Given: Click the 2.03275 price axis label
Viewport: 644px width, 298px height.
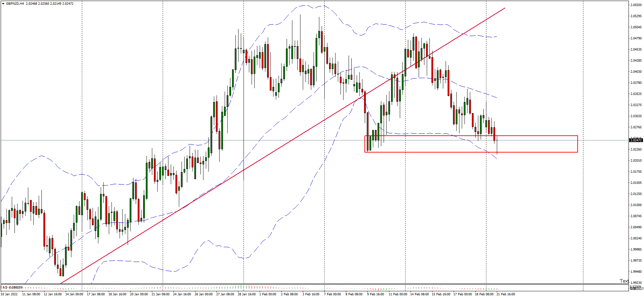Looking at the screenshot, I should pos(636,105).
